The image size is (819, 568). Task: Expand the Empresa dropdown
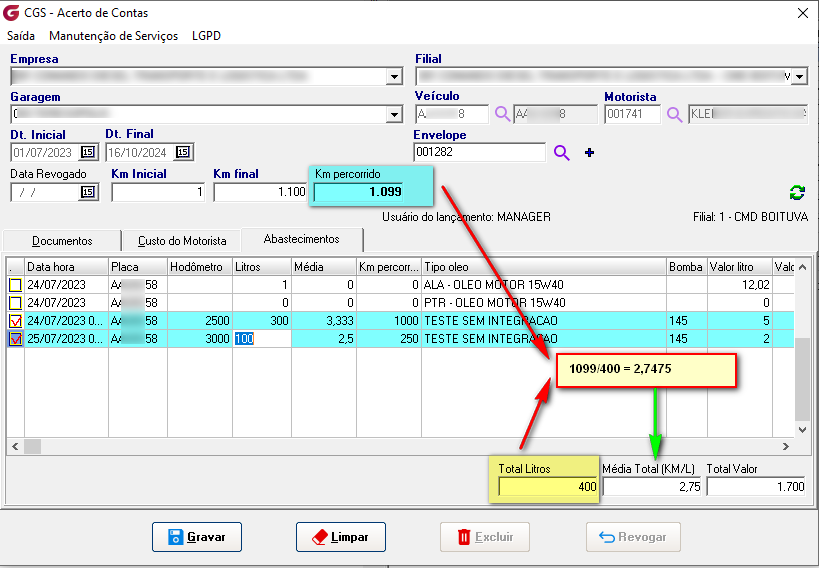[394, 76]
